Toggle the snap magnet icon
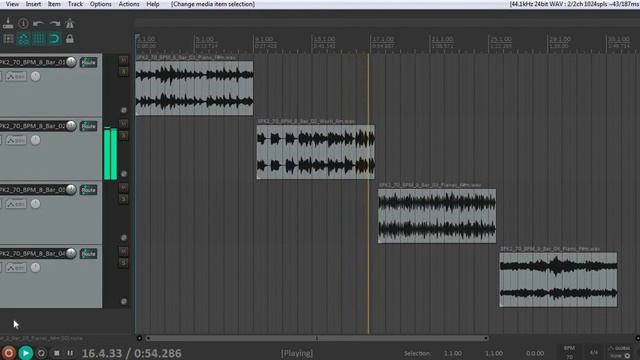The width and height of the screenshot is (640, 360). tap(54, 39)
